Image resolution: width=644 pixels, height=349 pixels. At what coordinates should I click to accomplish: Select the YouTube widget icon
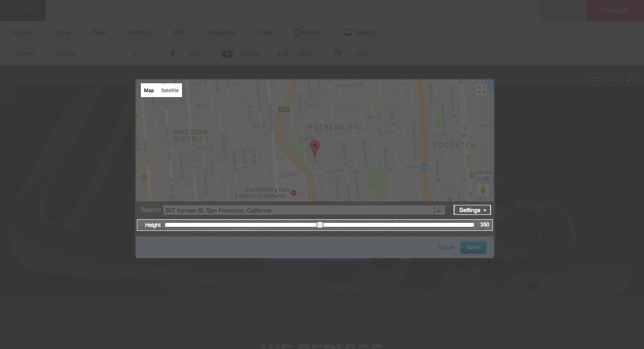tap(227, 54)
